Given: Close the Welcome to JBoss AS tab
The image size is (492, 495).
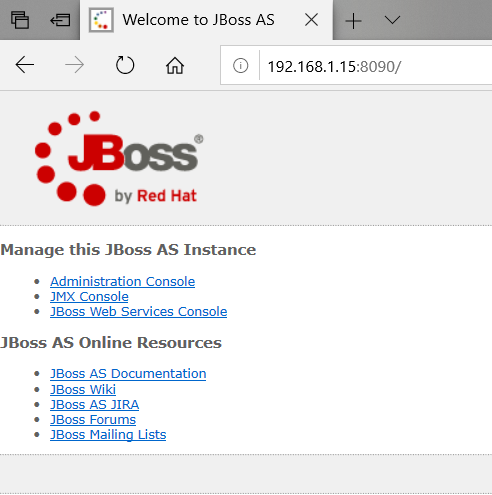Looking at the screenshot, I should (312, 20).
